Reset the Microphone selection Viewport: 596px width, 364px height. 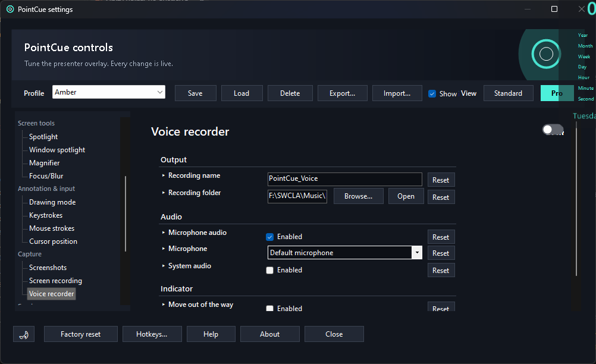(441, 253)
